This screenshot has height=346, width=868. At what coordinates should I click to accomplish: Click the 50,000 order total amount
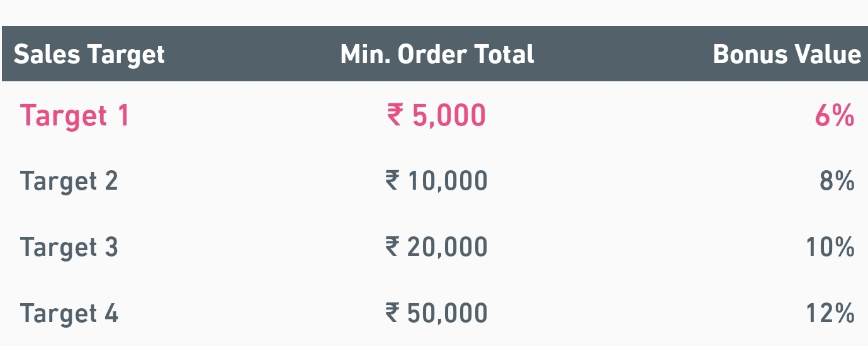pyautogui.click(x=448, y=313)
